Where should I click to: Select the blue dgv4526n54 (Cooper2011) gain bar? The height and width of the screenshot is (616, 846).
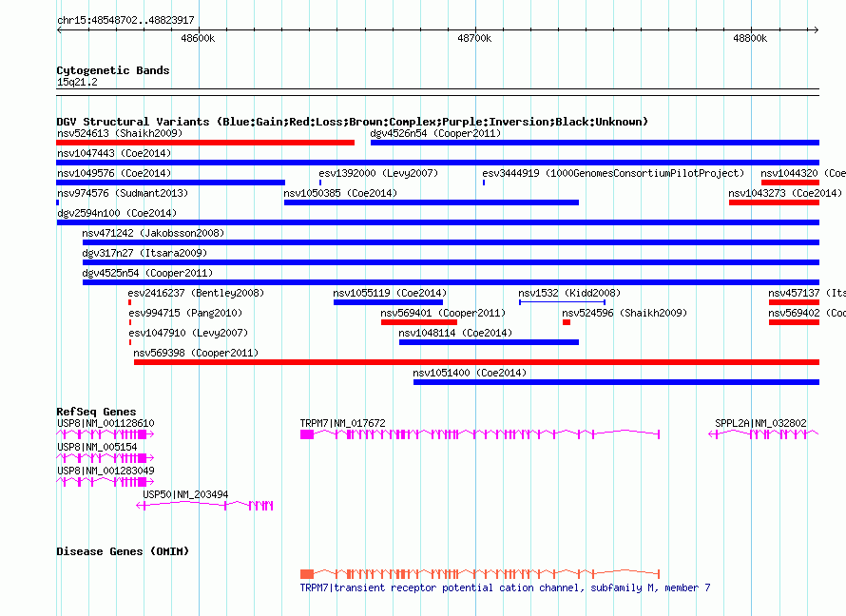point(594,143)
